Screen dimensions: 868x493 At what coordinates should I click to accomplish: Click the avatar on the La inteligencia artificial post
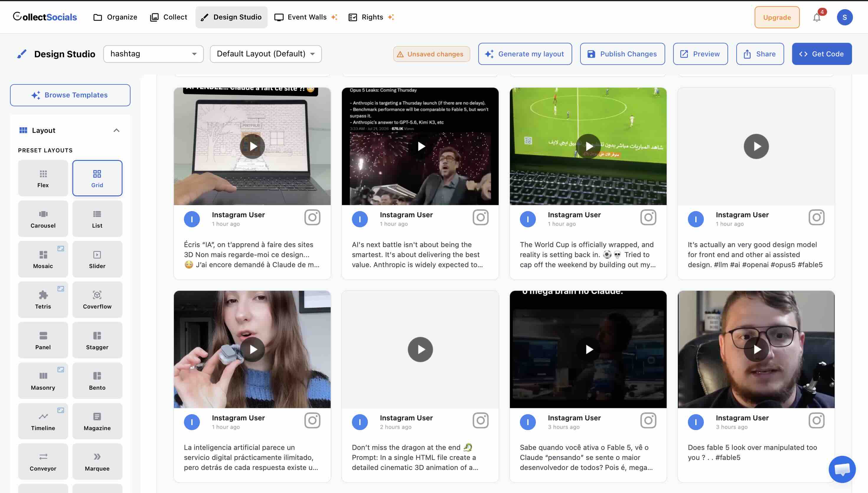[192, 422]
